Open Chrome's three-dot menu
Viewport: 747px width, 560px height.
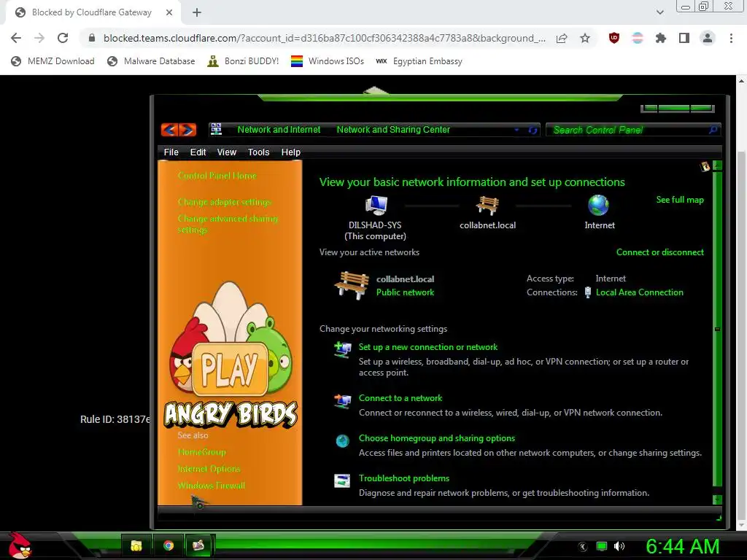click(x=731, y=38)
